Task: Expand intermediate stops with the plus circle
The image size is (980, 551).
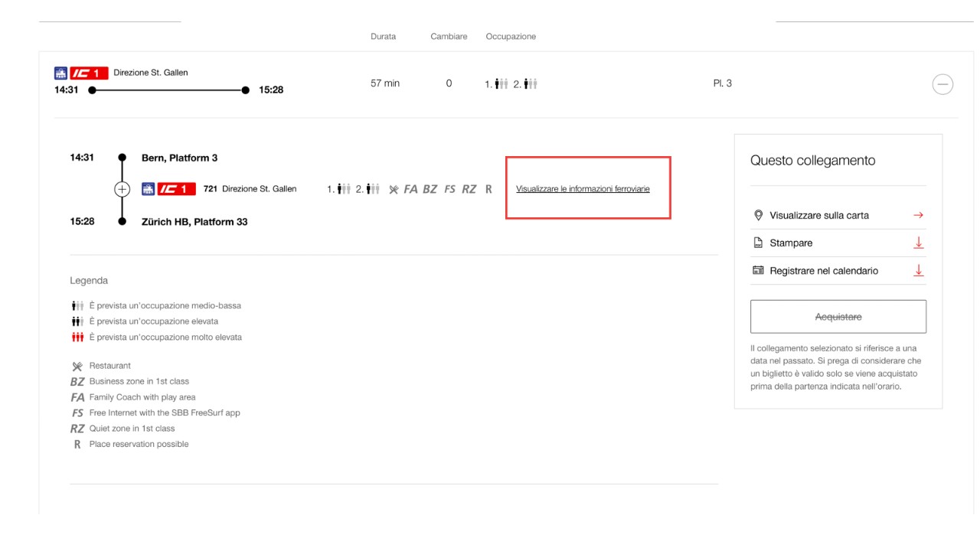Action: pos(122,189)
